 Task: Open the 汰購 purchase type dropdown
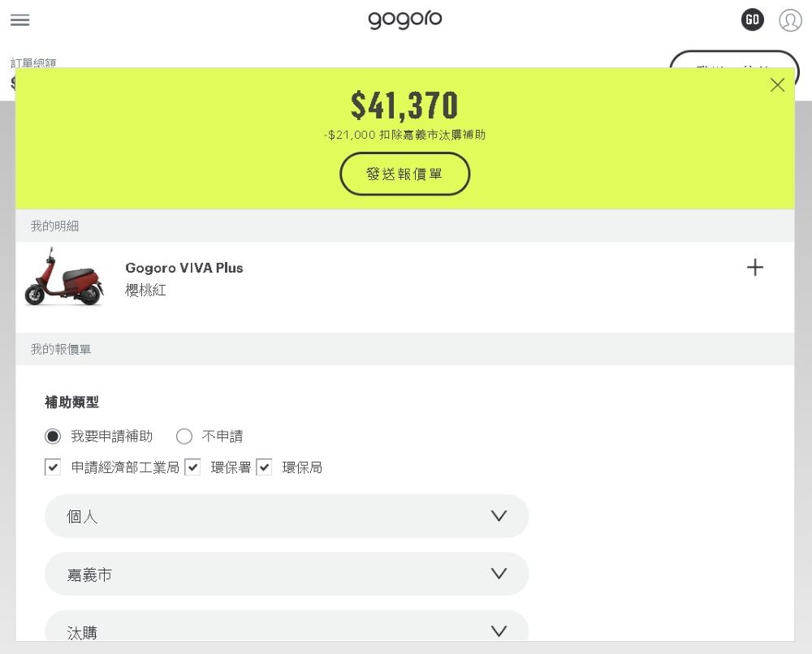287,630
